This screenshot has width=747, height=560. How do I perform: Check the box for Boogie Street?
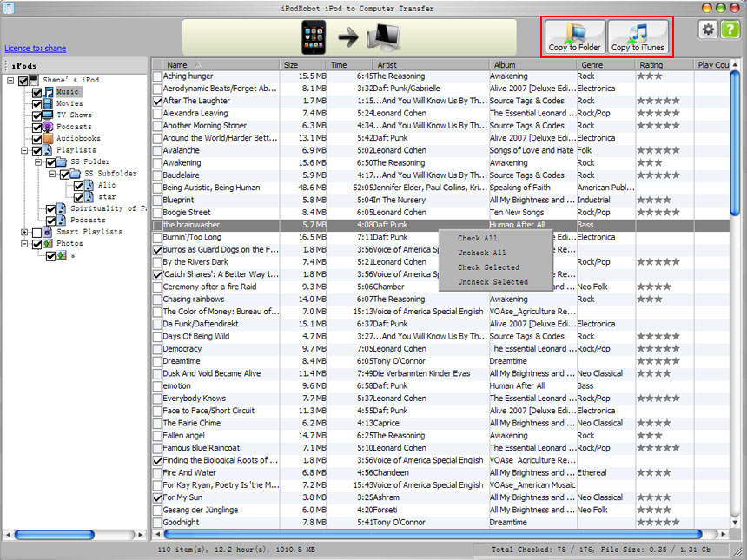[x=157, y=213]
